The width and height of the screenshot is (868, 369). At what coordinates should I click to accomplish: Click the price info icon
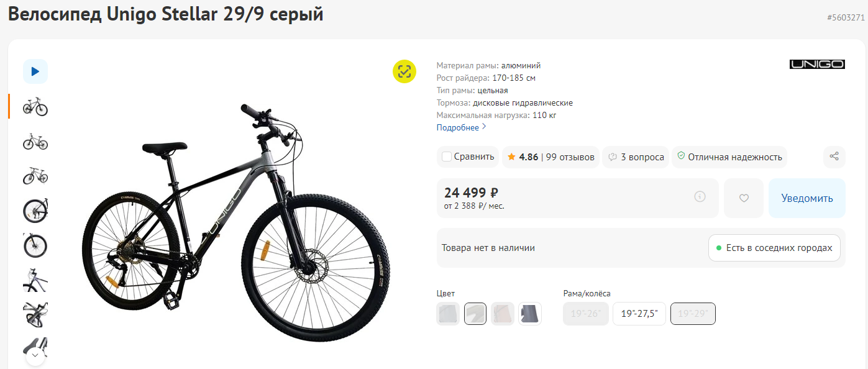700,197
